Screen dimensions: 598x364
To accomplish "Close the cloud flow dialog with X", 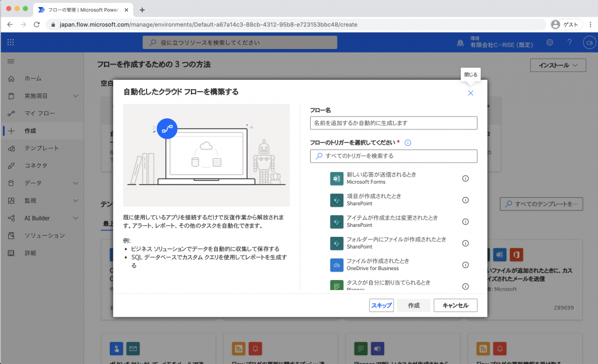I will click(x=471, y=93).
